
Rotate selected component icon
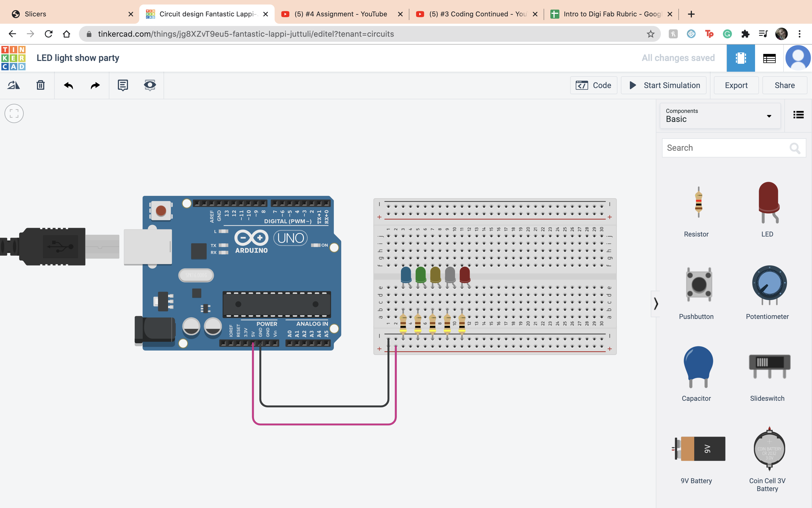coord(14,85)
